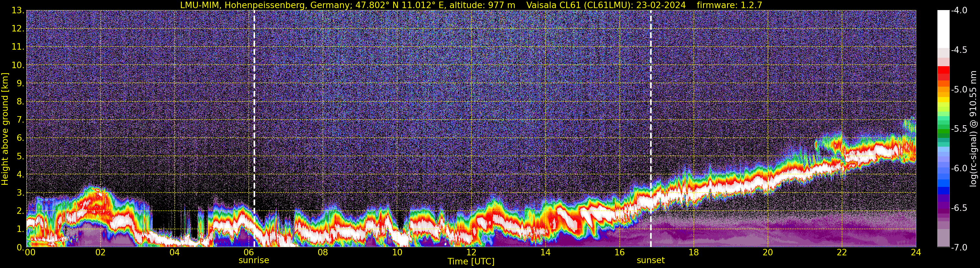Click the time axis tick '06'
Viewport: 980px width, 268px height.
coord(248,252)
